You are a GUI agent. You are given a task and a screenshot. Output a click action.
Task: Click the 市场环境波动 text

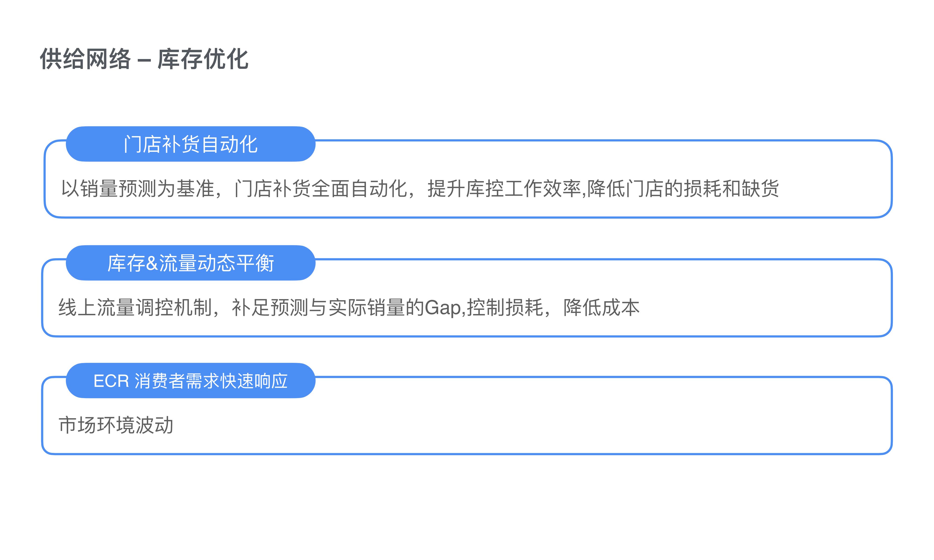(116, 425)
